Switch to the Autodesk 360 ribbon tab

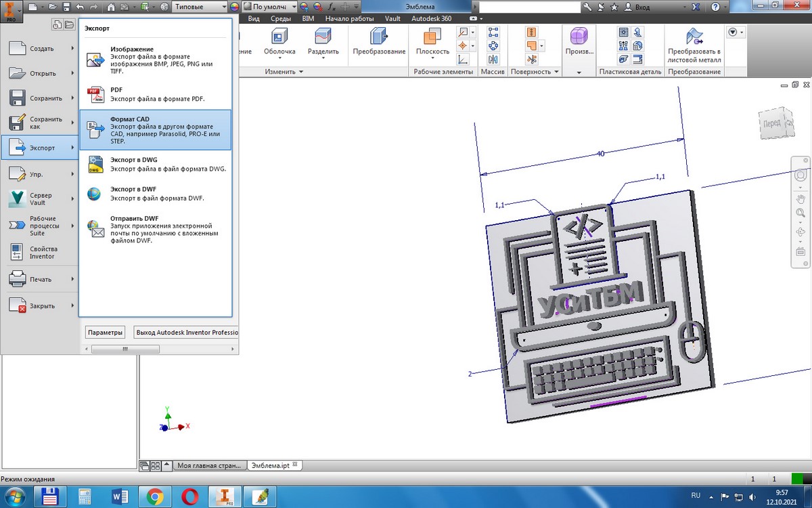tap(431, 19)
